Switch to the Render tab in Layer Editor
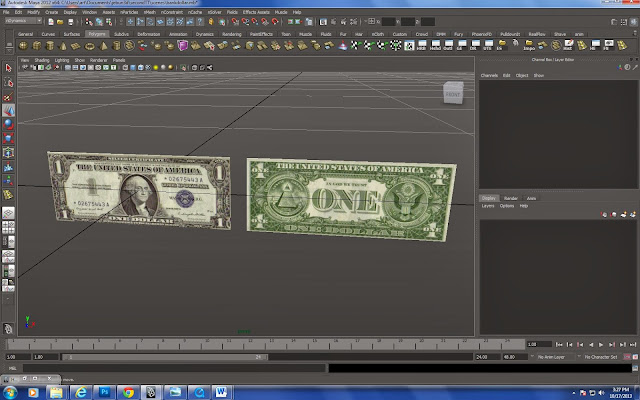The image size is (640, 400). [x=510, y=198]
